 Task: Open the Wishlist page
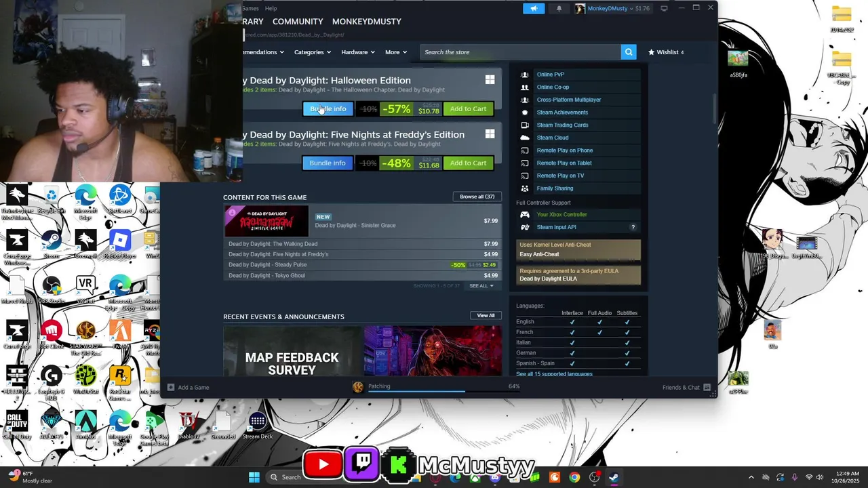[x=666, y=52]
